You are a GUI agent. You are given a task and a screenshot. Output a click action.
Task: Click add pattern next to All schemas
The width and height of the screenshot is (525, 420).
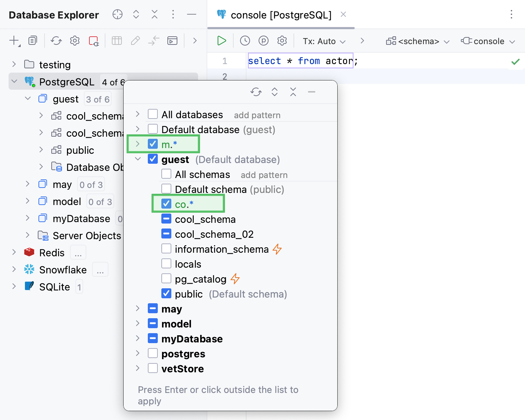[x=264, y=174]
